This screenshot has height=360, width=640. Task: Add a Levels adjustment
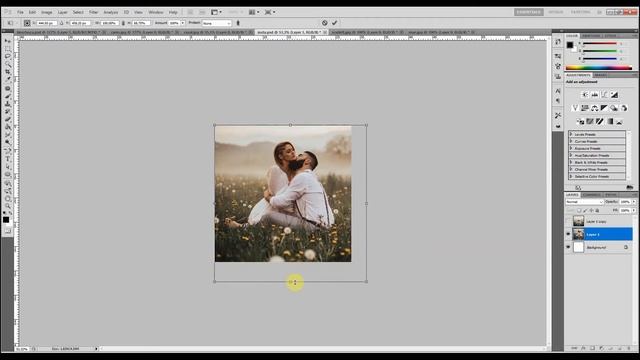coord(595,95)
